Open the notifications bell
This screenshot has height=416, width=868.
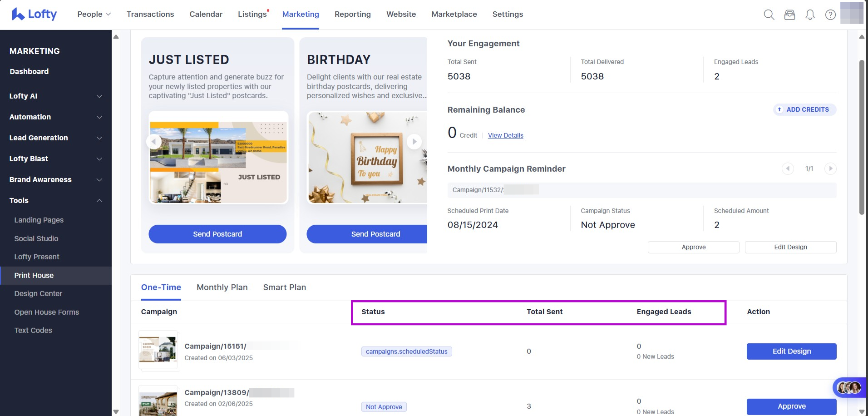point(810,15)
